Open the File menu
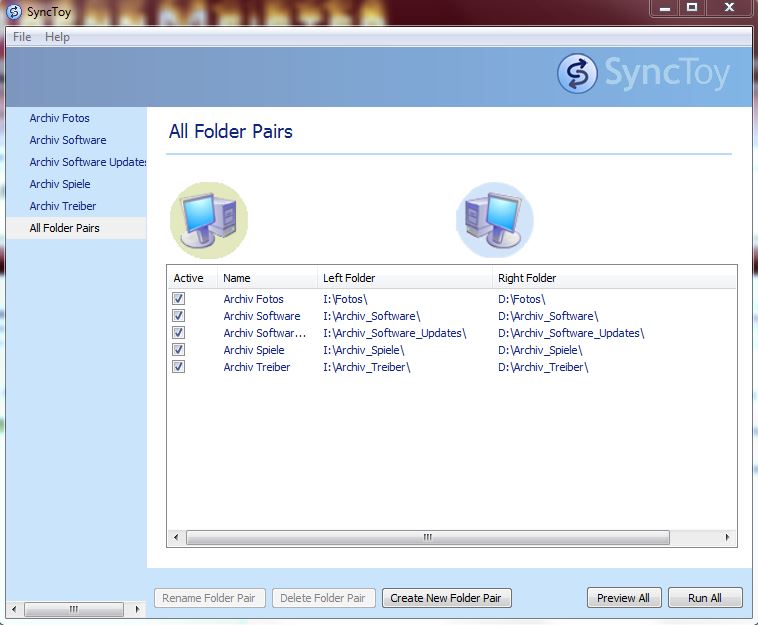The height and width of the screenshot is (625, 758). [22, 37]
